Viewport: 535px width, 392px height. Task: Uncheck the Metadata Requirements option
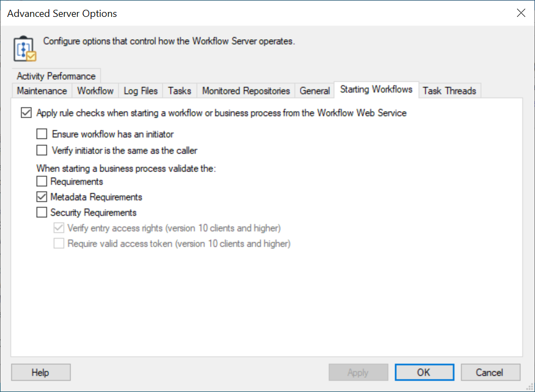pyautogui.click(x=42, y=197)
